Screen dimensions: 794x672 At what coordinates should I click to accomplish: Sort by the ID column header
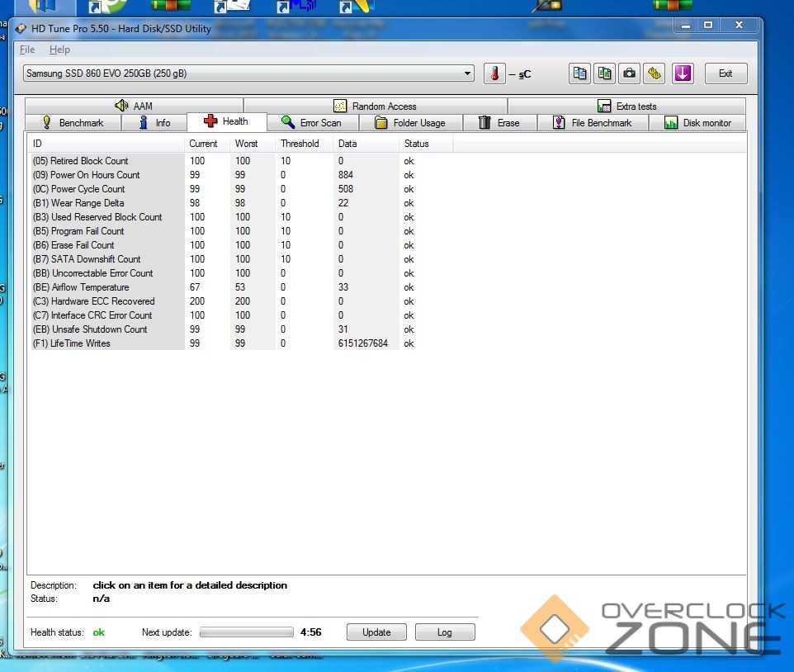(106, 144)
